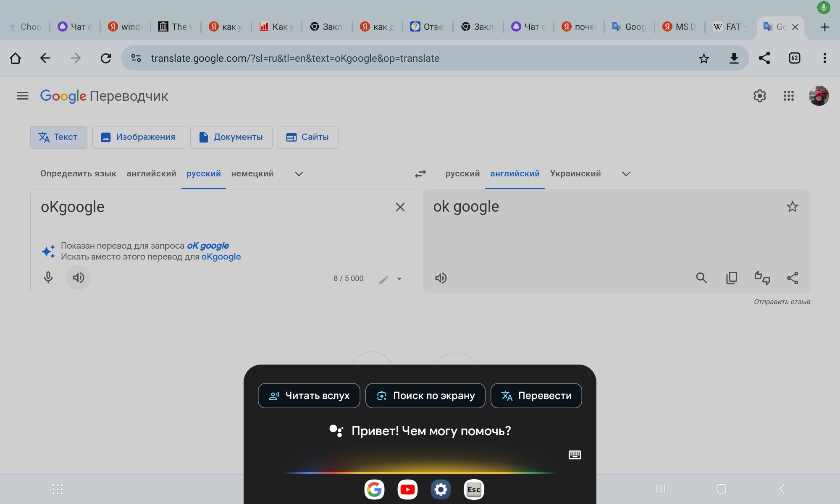Viewport: 840px width, 504px height.
Task: Select русский as source language
Action: 204,173
